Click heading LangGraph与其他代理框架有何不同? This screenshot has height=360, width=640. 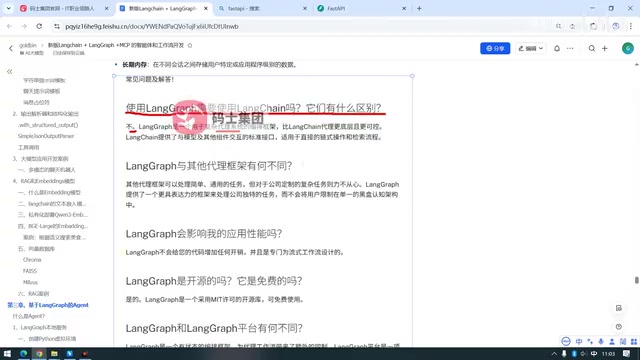coord(209,166)
